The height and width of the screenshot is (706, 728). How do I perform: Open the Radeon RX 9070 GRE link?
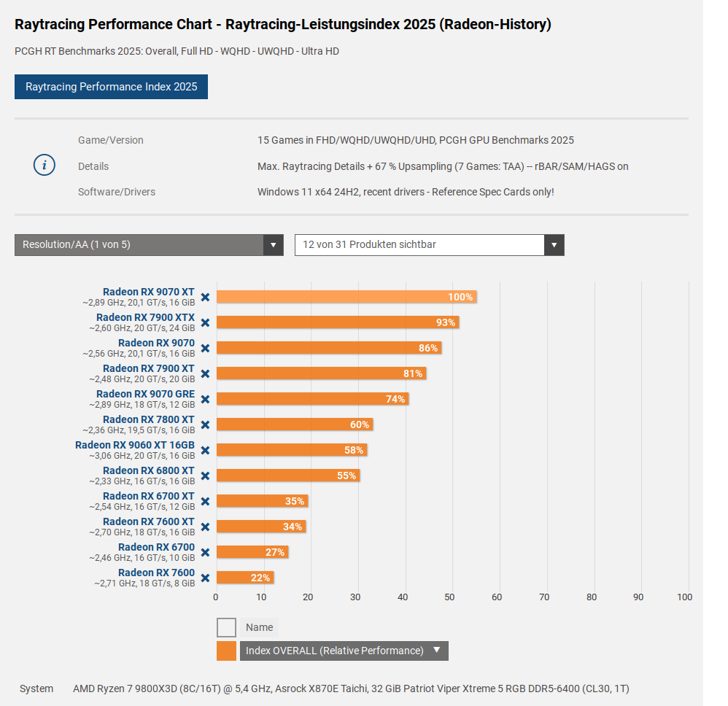point(145,394)
